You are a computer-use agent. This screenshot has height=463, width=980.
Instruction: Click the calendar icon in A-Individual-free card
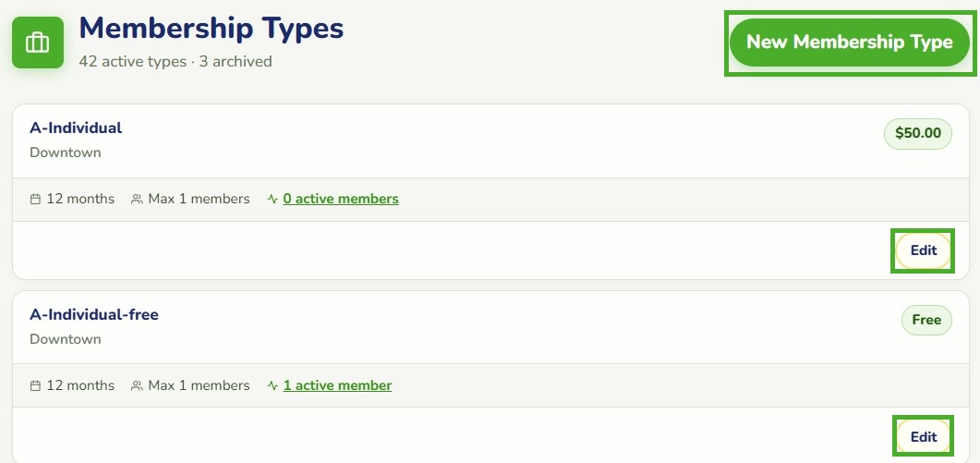(36, 386)
